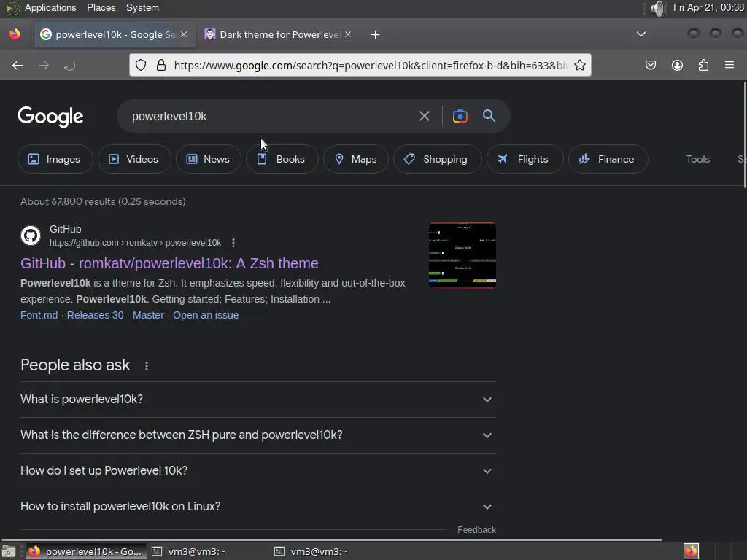Close the powerlevel10k Google Search tab
This screenshot has width=747, height=560.
(184, 34)
